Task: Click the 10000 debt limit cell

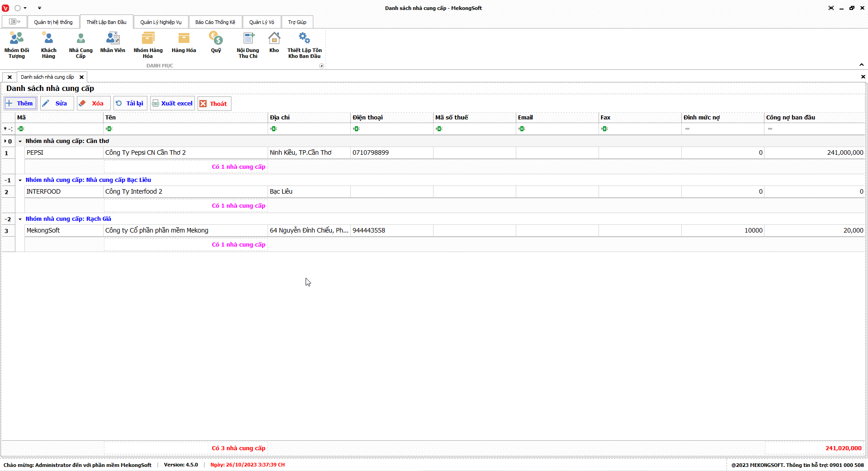Action: [x=723, y=231]
